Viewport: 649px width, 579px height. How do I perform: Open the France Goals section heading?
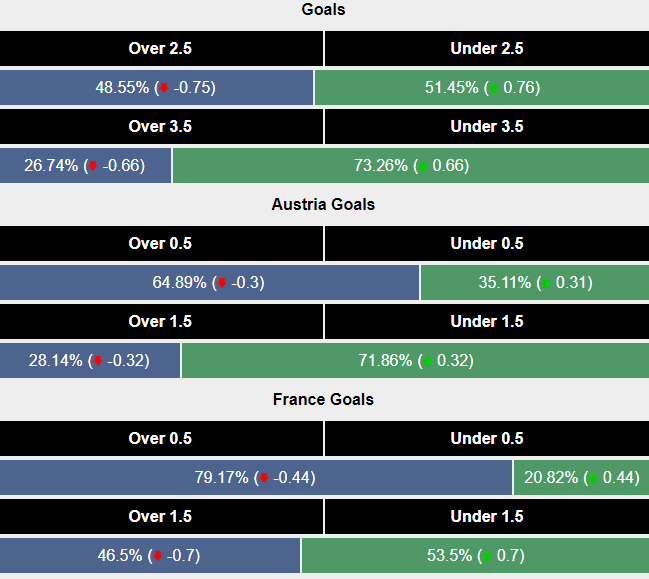pos(324,399)
